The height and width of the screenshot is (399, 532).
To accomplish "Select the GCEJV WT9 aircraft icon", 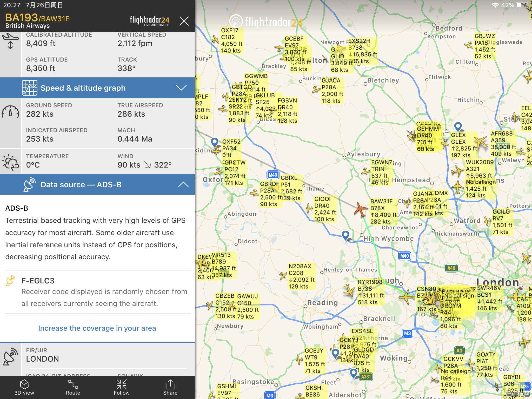I will point(300,360).
